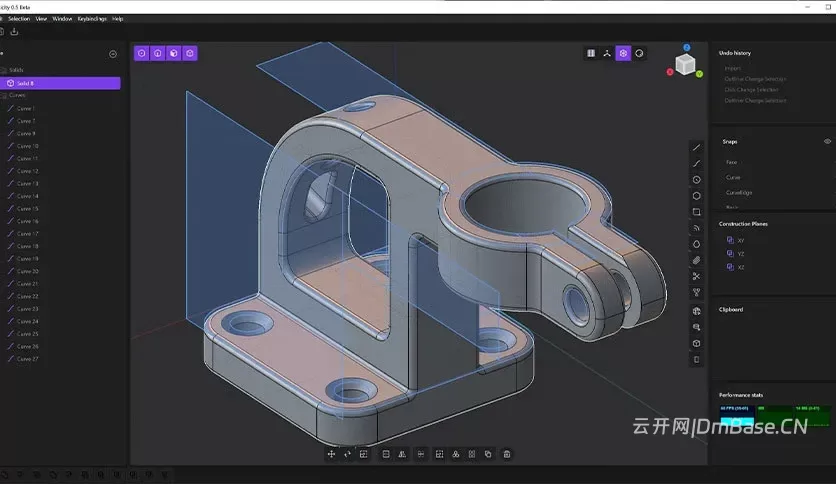
Task: Open the Keybindings menu
Action: (x=92, y=19)
